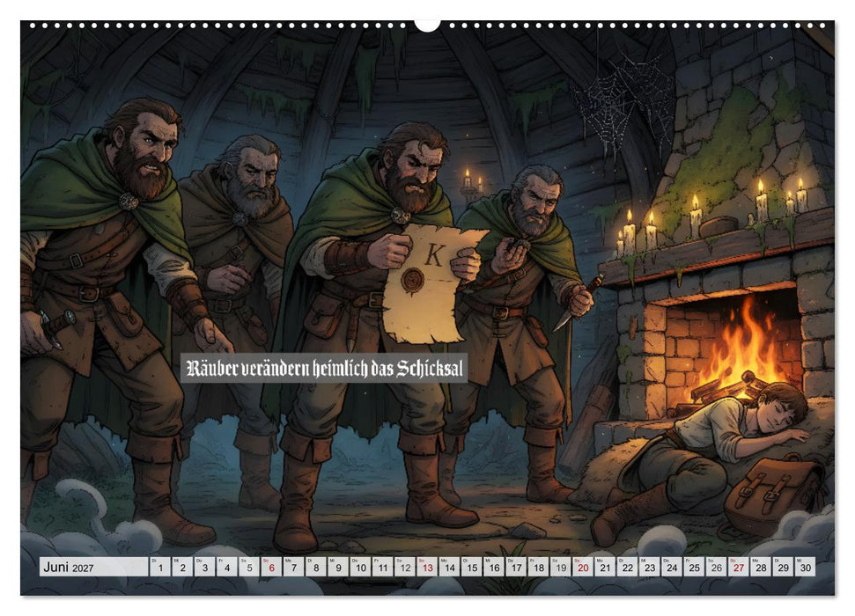This screenshot has width=855, height=616.
Task: Select day 30 in the calendar strip
Action: tap(806, 567)
